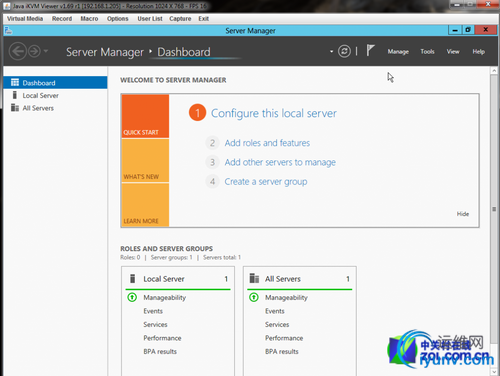Click the 'Roles: 0' text

tap(130, 257)
